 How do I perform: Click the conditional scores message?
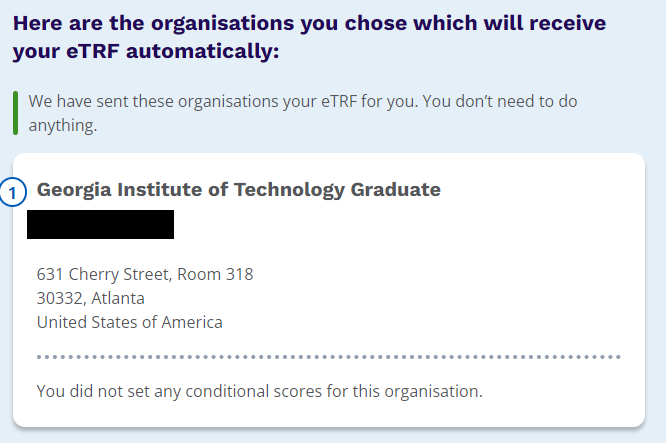tap(260, 391)
